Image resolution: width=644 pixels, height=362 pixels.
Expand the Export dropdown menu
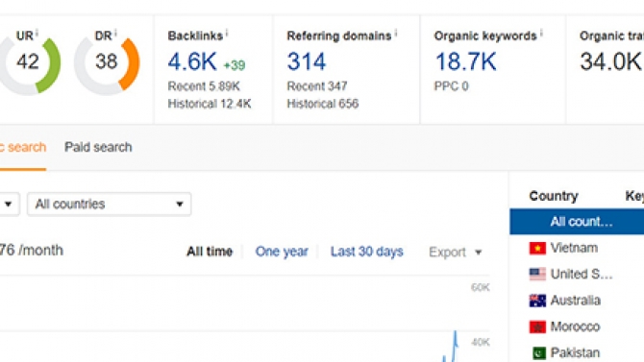tap(455, 252)
